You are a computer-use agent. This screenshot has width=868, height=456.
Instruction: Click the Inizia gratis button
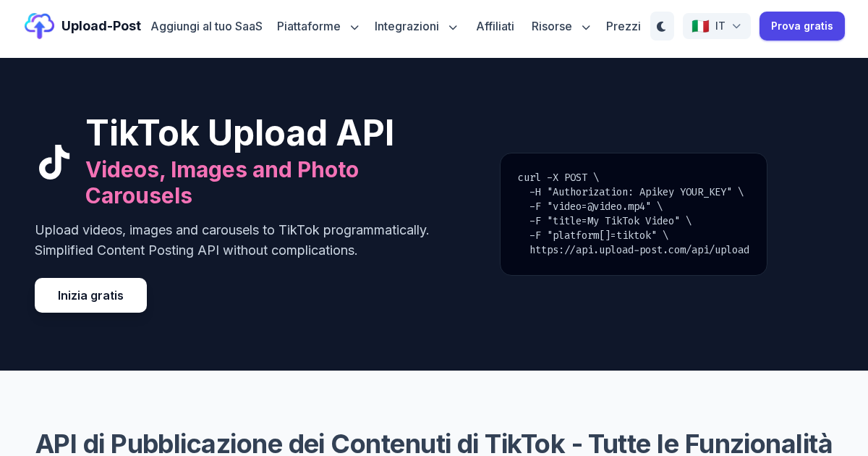pos(90,295)
